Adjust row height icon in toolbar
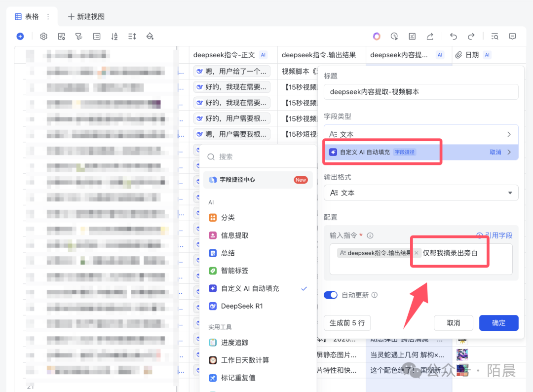This screenshot has width=533, height=392. tap(132, 37)
